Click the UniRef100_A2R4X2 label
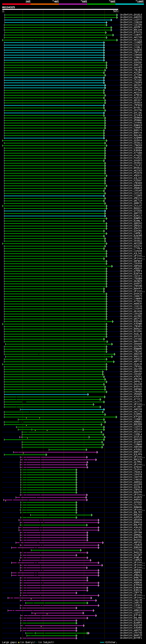Screen dimensions: 146x644 point(131,359)
